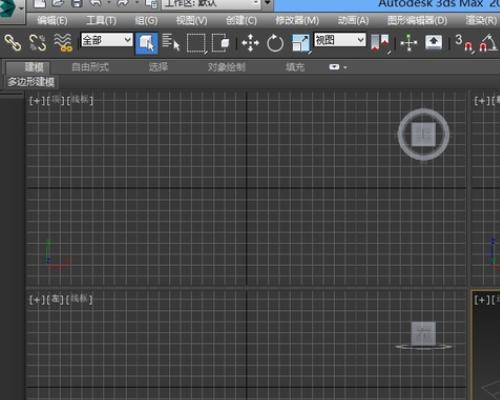Click the [+] label in front viewport

[x=37, y=300]
